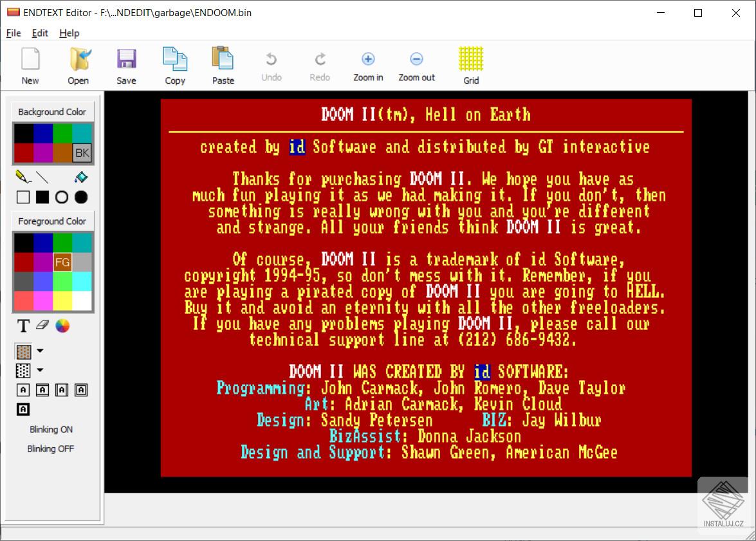Pick black in Background Color palette
Screen dimensions: 756x541
[x=24, y=134]
